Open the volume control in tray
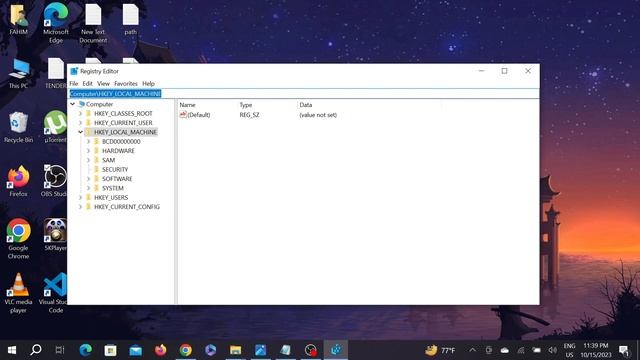640x360 pixels. pos(553,350)
